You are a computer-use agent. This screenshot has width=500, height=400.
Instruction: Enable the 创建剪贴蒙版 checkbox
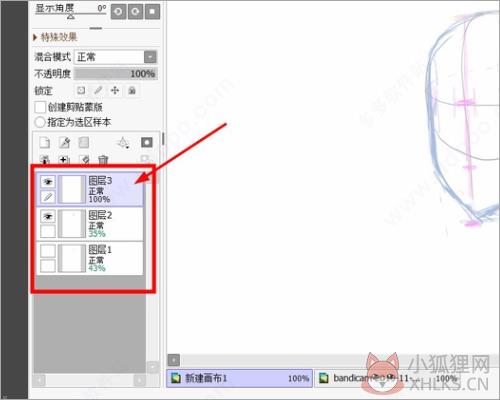tap(40, 107)
